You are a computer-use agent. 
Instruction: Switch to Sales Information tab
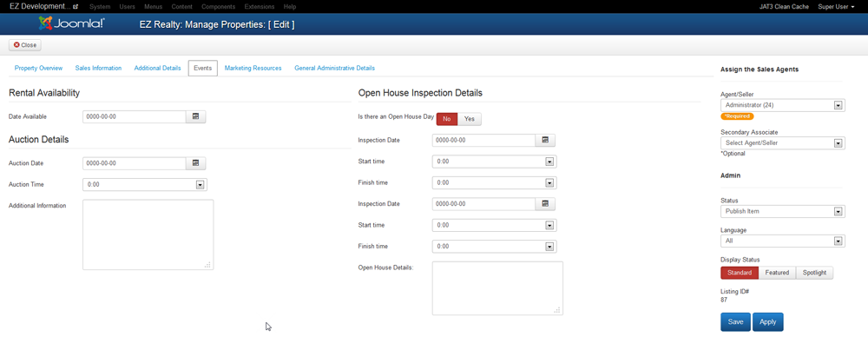click(x=99, y=68)
